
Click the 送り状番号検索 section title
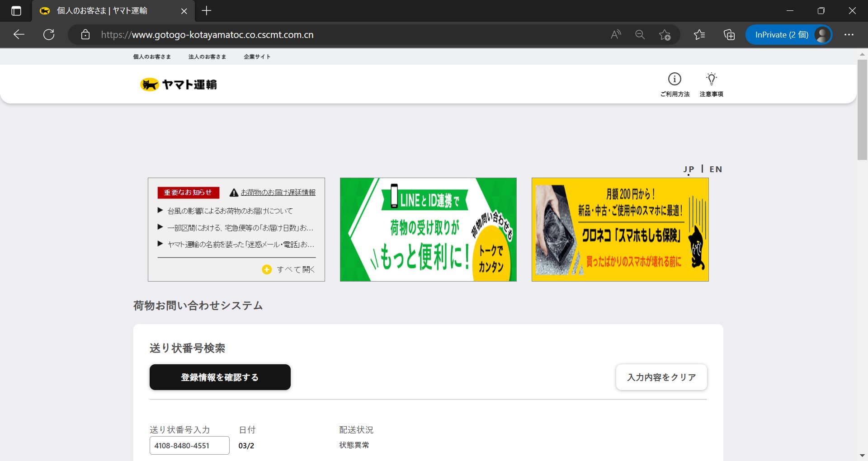[188, 348]
